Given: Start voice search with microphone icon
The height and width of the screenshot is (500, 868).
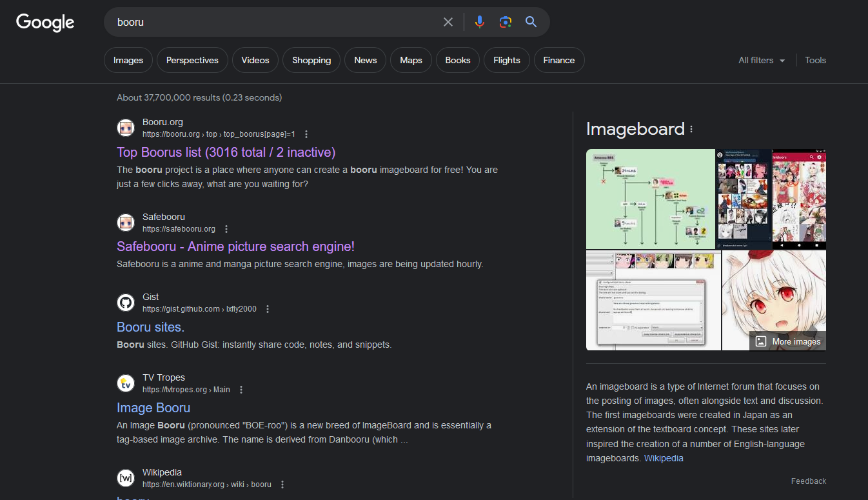Looking at the screenshot, I should click(x=479, y=22).
